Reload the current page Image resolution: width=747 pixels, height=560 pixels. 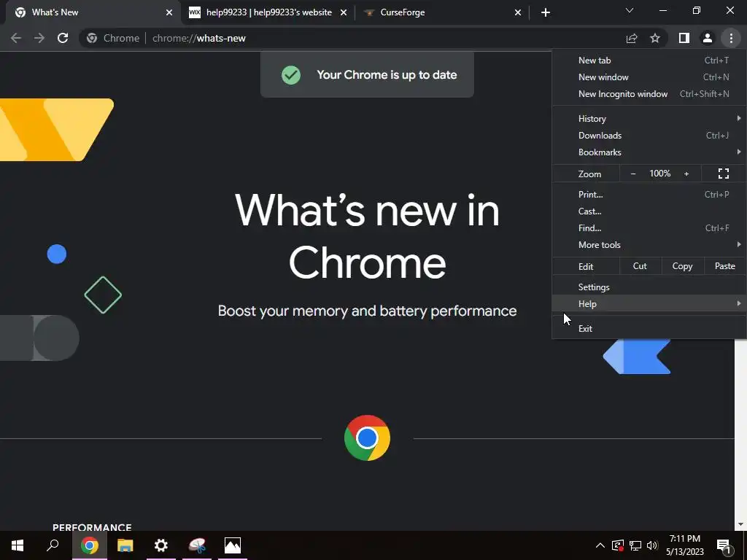click(x=63, y=38)
